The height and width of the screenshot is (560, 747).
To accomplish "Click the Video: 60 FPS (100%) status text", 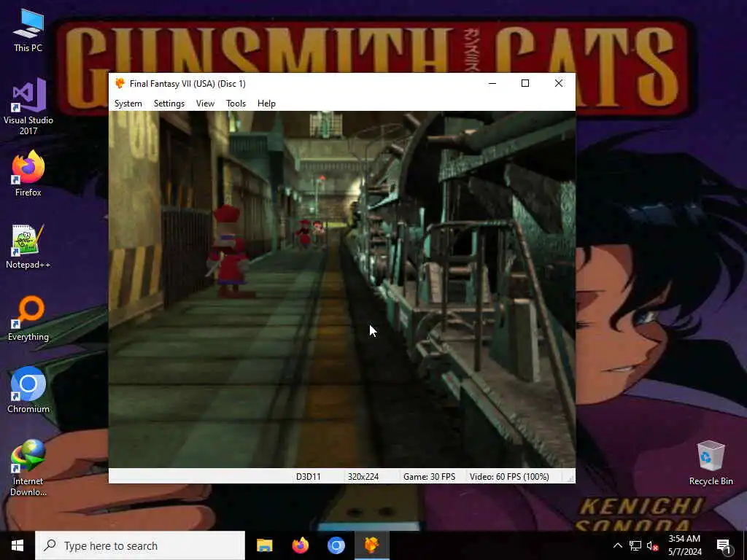I will coord(509,477).
